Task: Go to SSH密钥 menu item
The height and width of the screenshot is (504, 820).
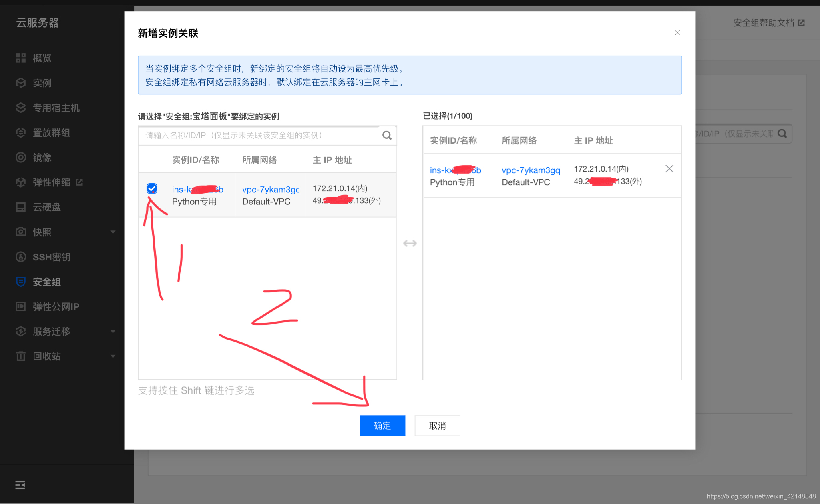Action: (52, 257)
